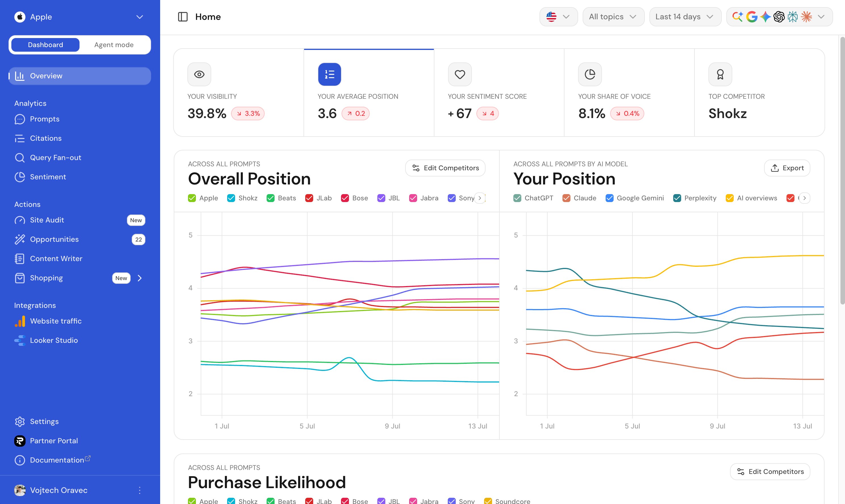This screenshot has width=845, height=504.
Task: Click the list icon on Average Position card
Action: pyautogui.click(x=329, y=74)
